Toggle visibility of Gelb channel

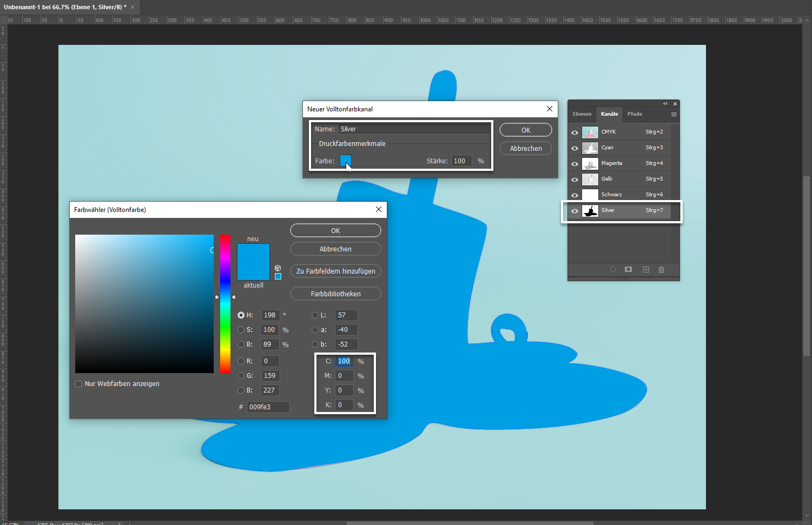pos(575,180)
